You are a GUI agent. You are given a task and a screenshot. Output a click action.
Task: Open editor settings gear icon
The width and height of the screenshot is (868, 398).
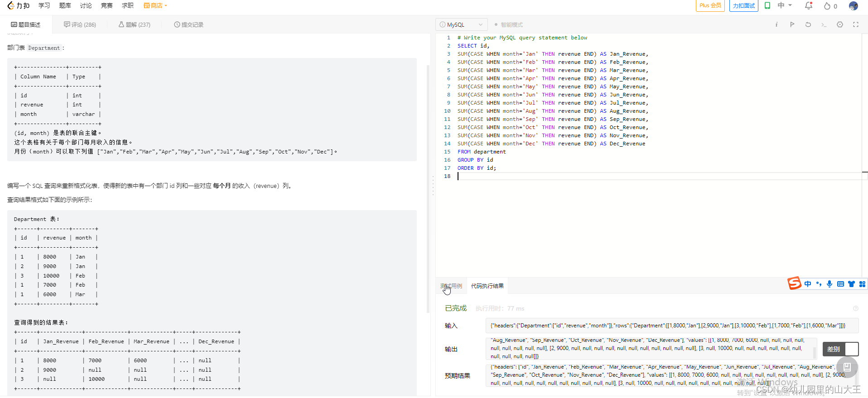pyautogui.click(x=840, y=24)
